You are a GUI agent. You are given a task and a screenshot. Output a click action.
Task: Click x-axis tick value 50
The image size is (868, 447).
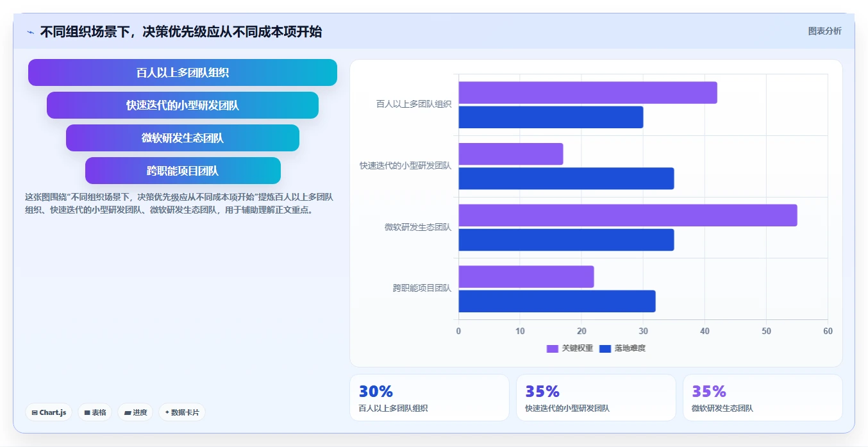point(766,331)
